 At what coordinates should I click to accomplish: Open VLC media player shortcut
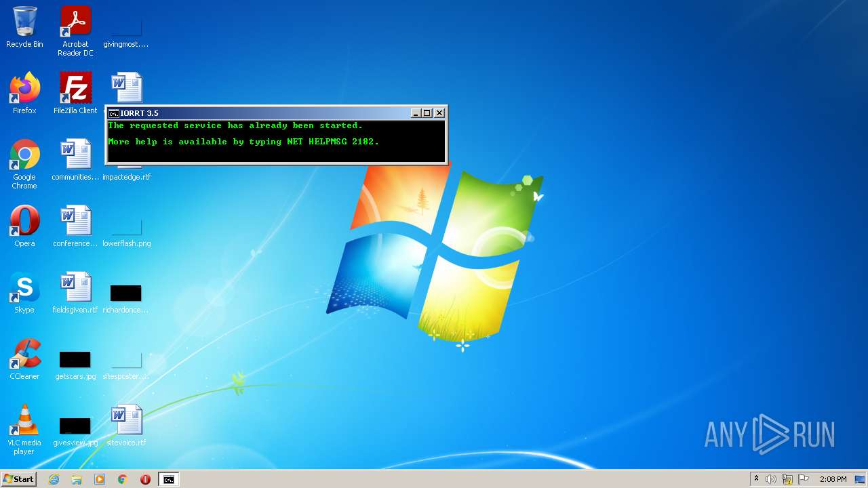point(24,430)
